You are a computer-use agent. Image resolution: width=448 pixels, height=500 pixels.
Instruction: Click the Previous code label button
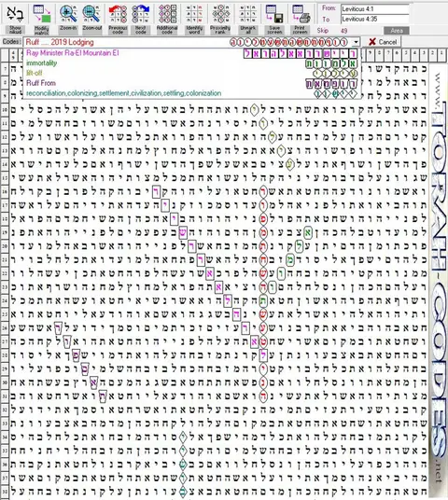coord(118,30)
